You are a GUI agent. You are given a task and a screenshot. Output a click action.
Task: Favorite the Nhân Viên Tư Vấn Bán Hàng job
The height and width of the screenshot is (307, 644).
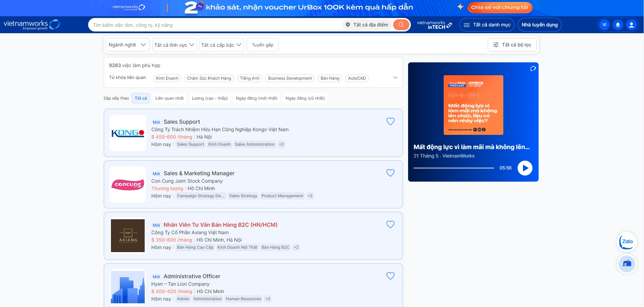[x=390, y=224]
